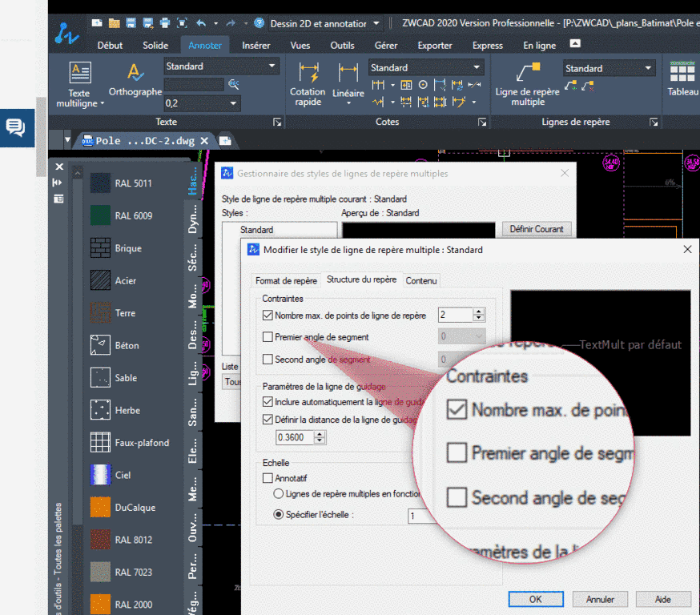Screen dimensions: 700x615
Task: Open the Insérer ribbon tab
Action: coord(255,45)
